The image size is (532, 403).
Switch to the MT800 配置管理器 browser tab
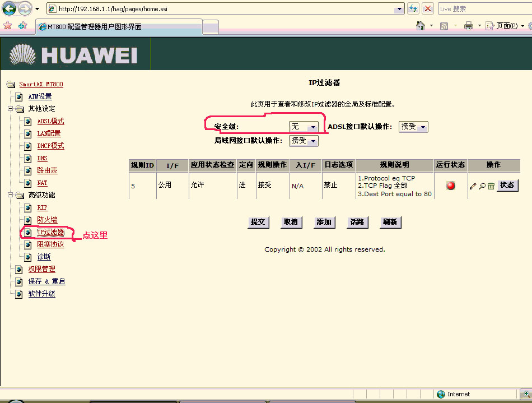coord(118,27)
